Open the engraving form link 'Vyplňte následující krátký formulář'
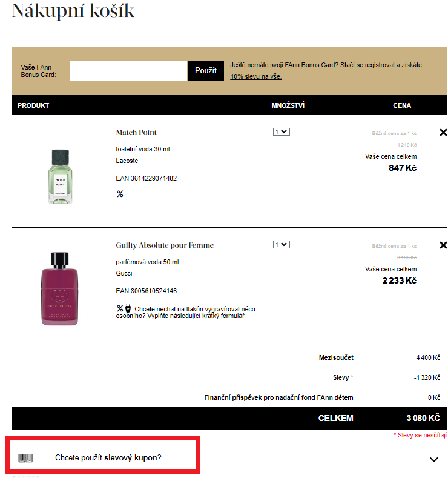Screen dimensions: 448x478 196,316
